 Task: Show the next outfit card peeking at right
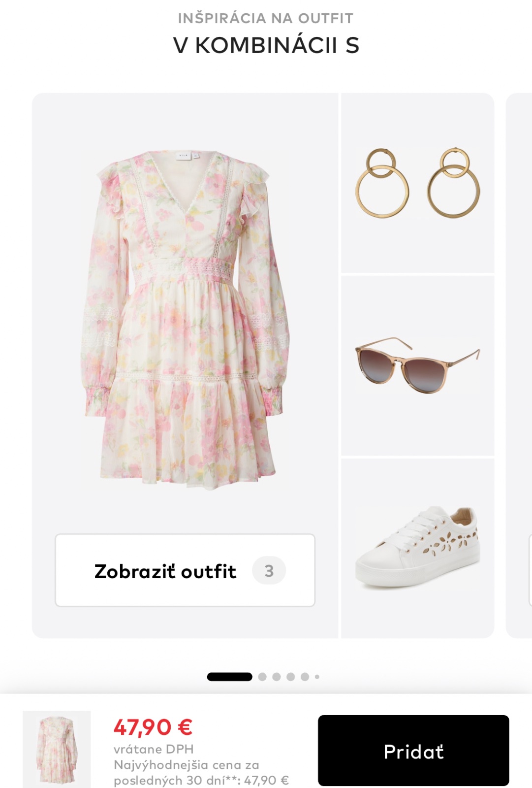pos(519,365)
